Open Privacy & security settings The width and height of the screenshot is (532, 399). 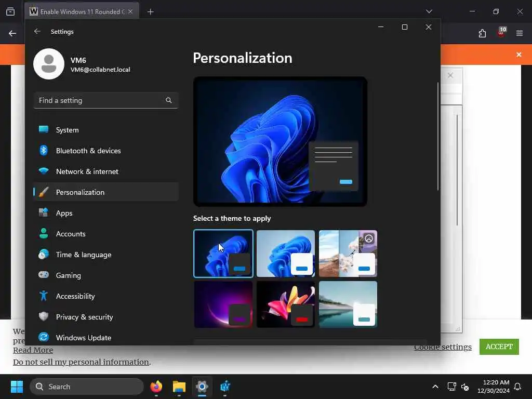click(x=106, y=317)
